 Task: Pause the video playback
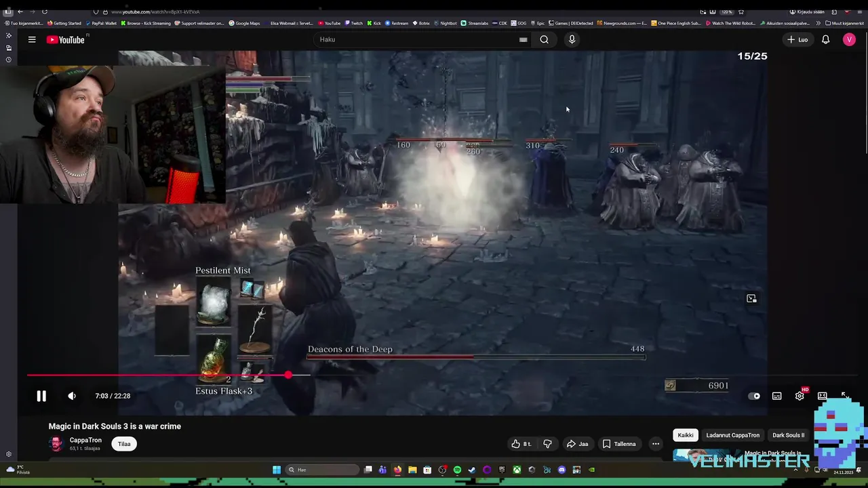tap(41, 396)
